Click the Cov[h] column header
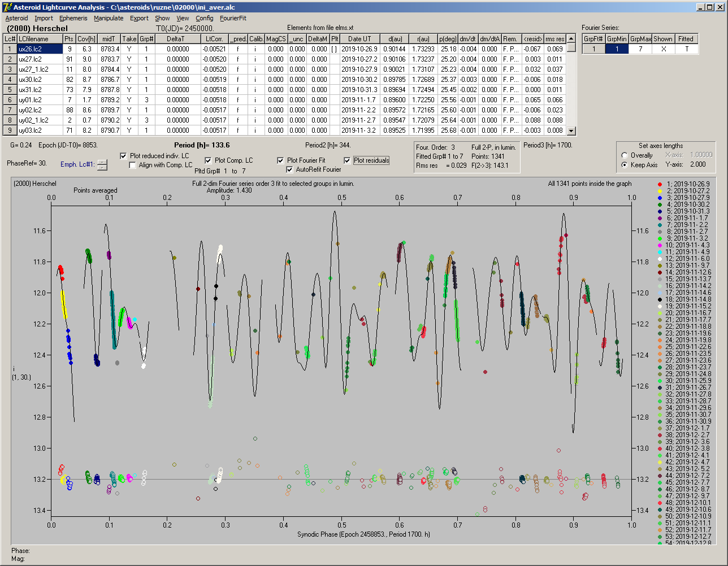The height and width of the screenshot is (566, 728). pos(86,39)
